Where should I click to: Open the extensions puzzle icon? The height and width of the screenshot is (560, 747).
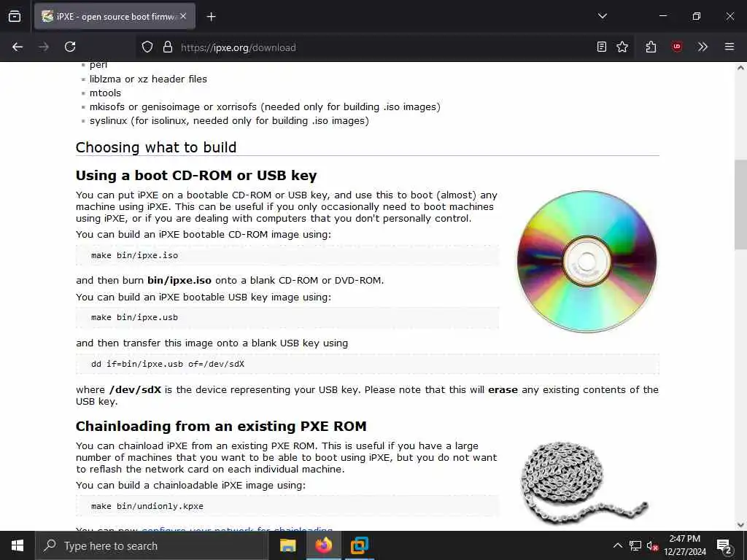tap(651, 47)
